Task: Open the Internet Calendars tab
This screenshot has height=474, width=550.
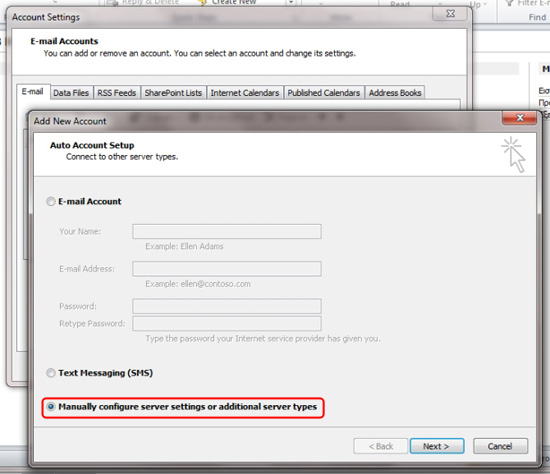Action: click(245, 93)
